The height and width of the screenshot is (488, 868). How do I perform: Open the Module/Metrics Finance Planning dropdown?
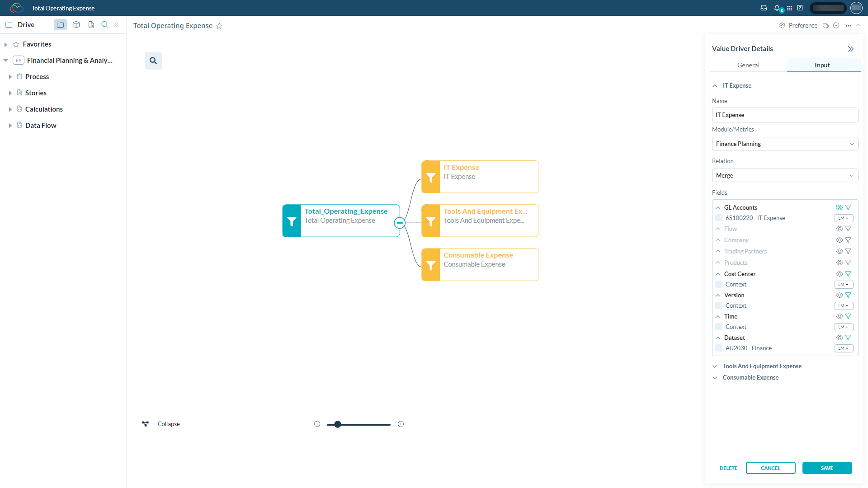[x=785, y=144]
